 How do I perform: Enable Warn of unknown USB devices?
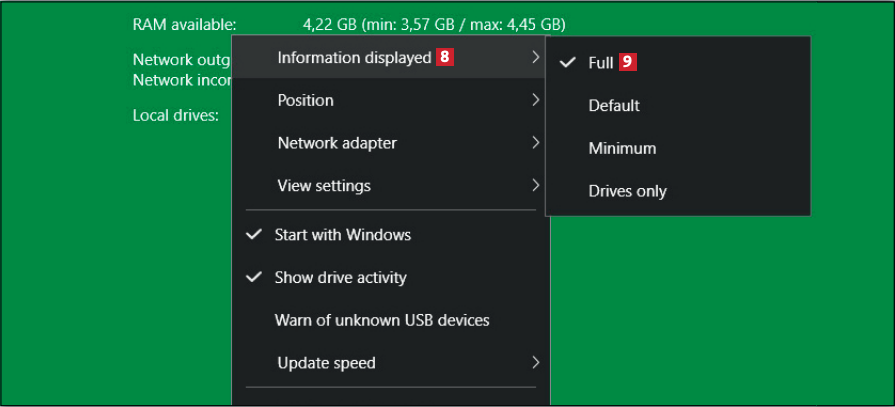click(382, 320)
